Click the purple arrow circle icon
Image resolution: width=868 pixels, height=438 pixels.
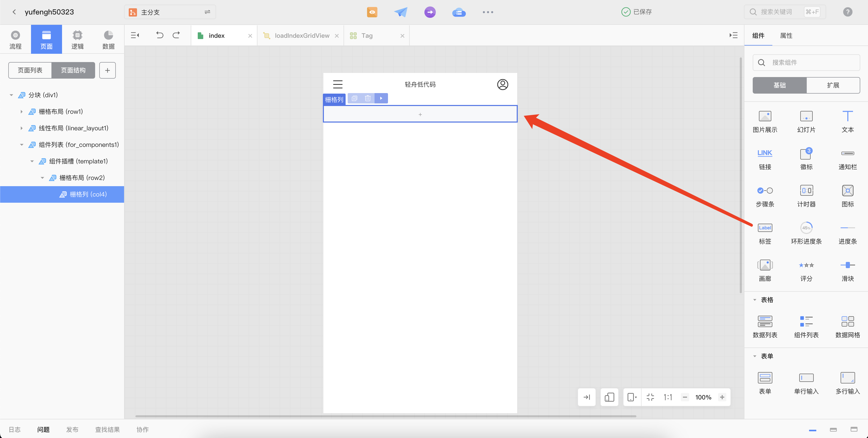(430, 12)
